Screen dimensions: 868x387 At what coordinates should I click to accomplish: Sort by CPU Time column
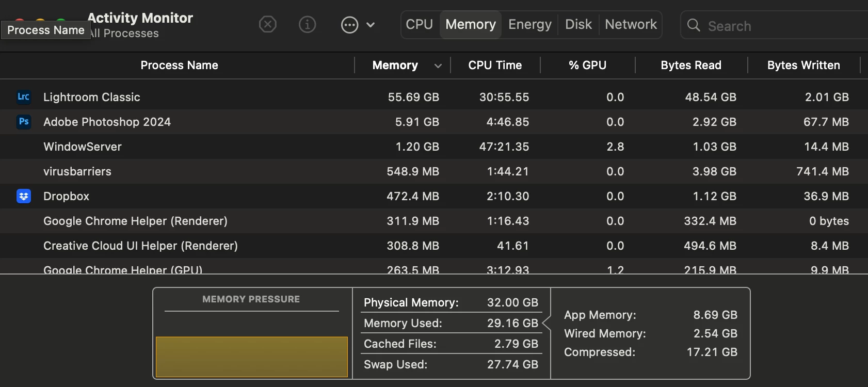click(495, 65)
